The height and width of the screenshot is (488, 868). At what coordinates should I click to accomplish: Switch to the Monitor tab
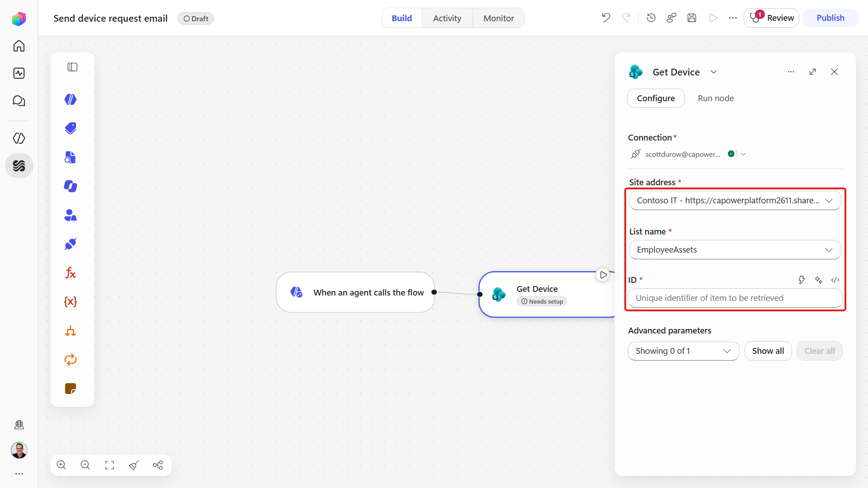[x=499, y=18]
